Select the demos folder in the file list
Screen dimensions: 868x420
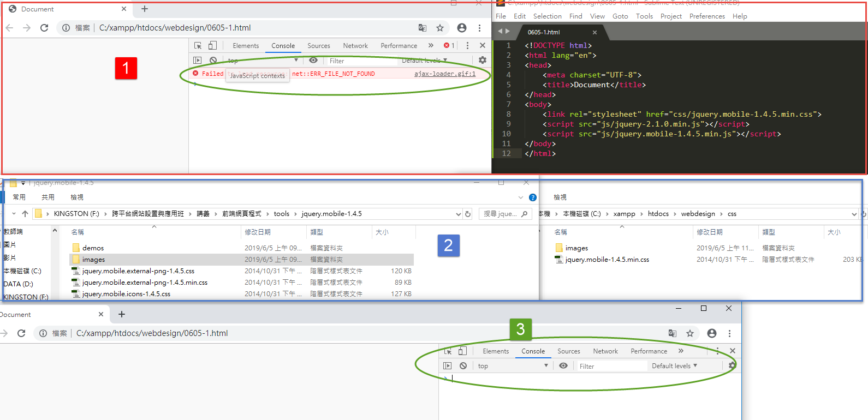[x=93, y=248]
